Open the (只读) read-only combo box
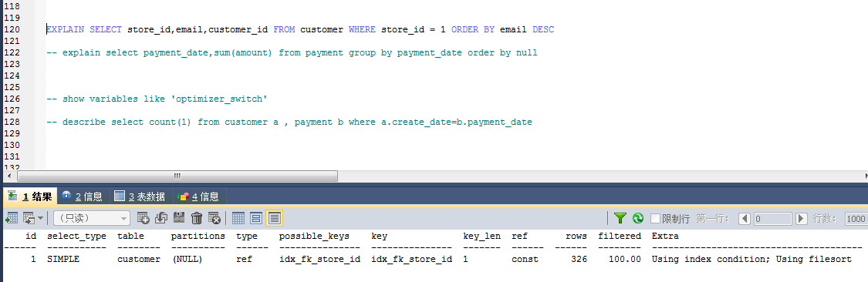The image size is (868, 282). (x=91, y=218)
